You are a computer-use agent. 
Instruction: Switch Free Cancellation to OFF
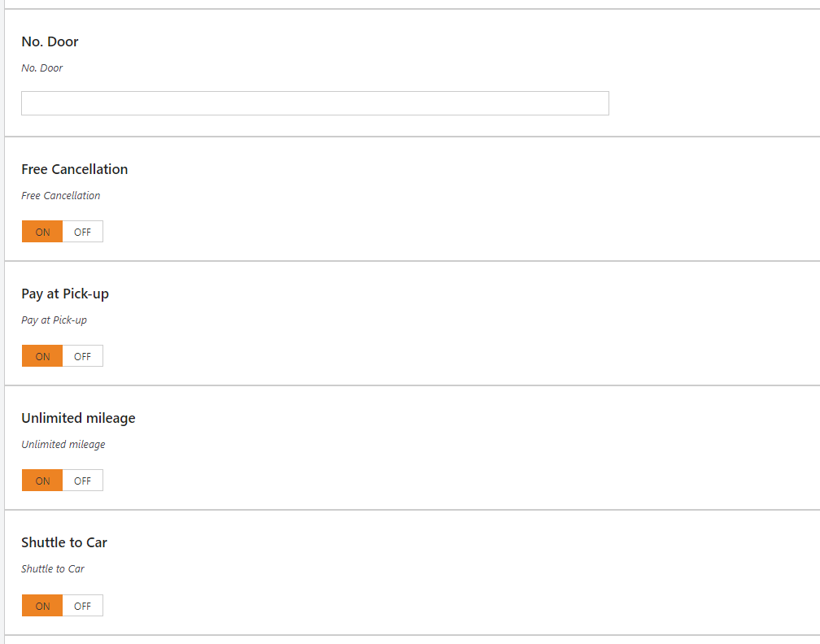coord(83,232)
